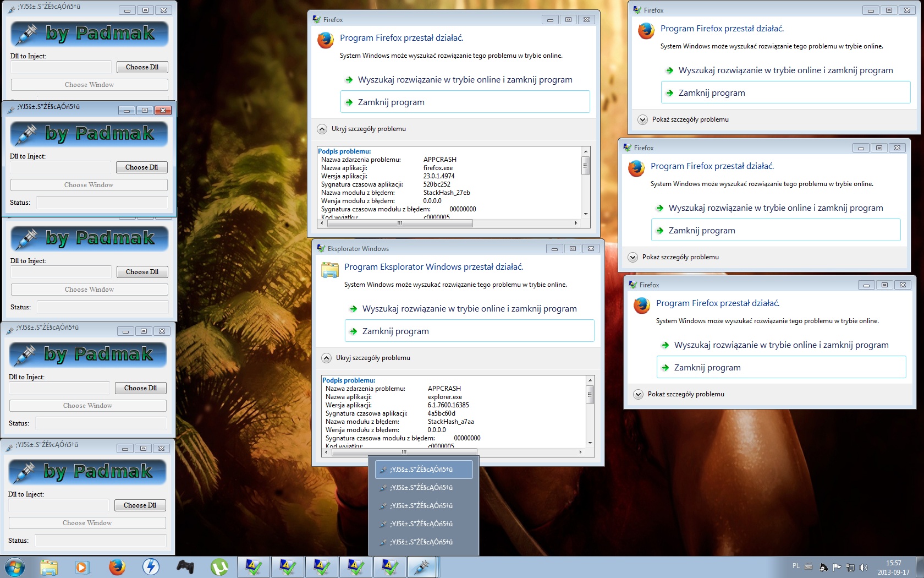Search online solution in the Eksplorator Windows dialog
Image resolution: width=924 pixels, height=578 pixels.
[x=470, y=309]
